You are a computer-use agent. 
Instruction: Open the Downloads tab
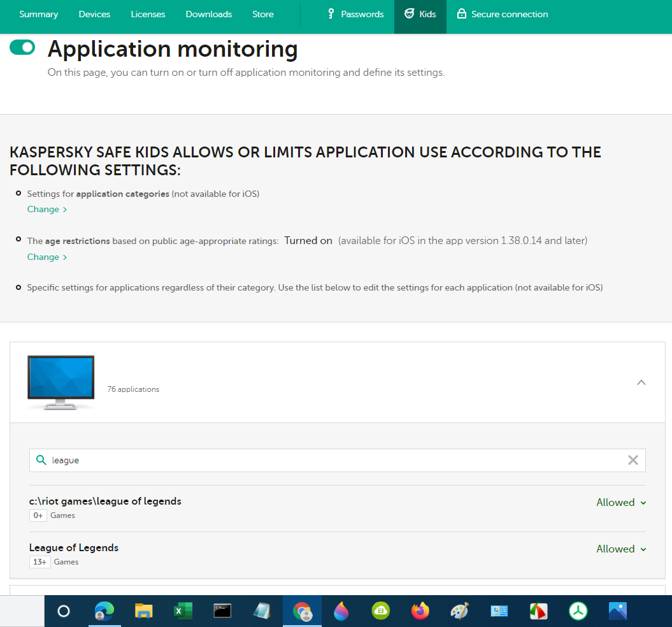pyautogui.click(x=209, y=14)
